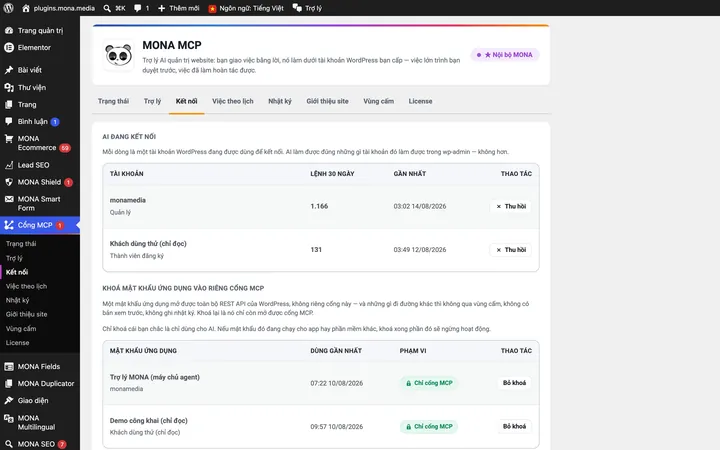Click the Thành viên đăng ký role text
The height and width of the screenshot is (450, 720).
click(136, 256)
